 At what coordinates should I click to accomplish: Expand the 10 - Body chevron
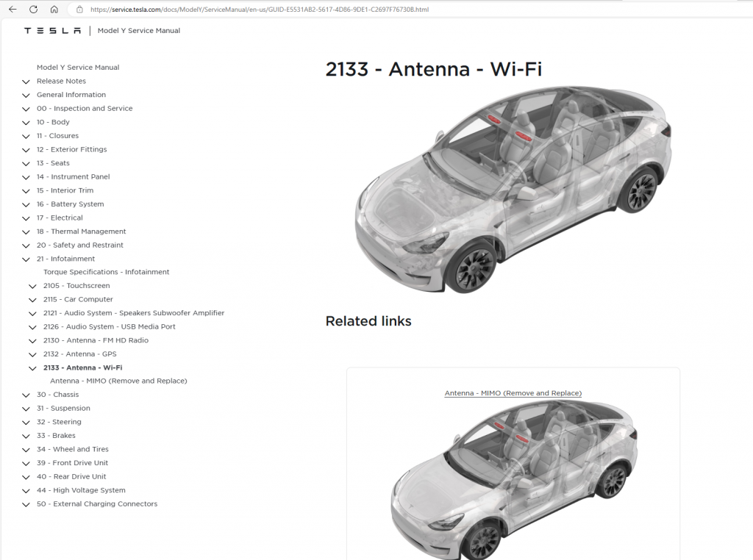click(x=26, y=123)
